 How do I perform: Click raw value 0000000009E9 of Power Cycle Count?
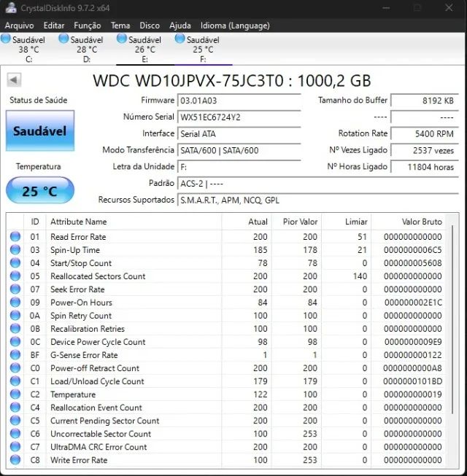click(x=413, y=342)
